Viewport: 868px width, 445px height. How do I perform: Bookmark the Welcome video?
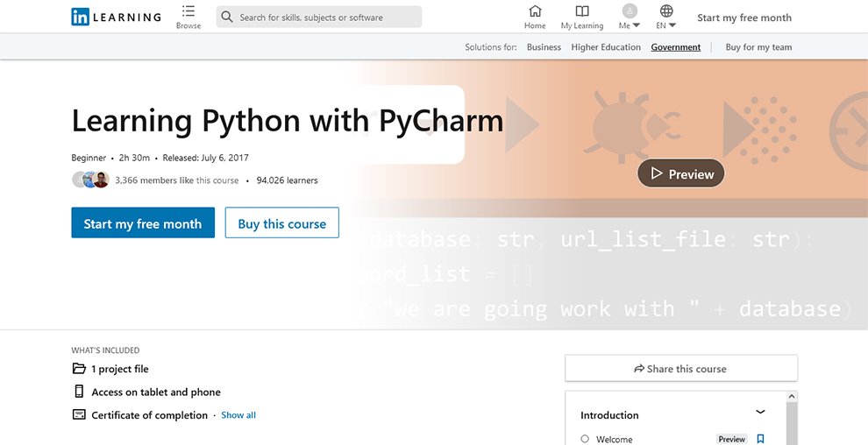click(x=760, y=439)
